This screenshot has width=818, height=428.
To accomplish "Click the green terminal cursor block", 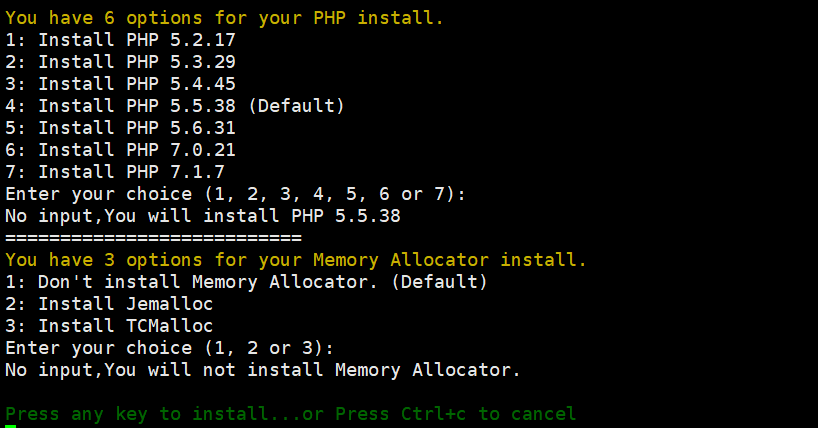I will [x=10, y=426].
